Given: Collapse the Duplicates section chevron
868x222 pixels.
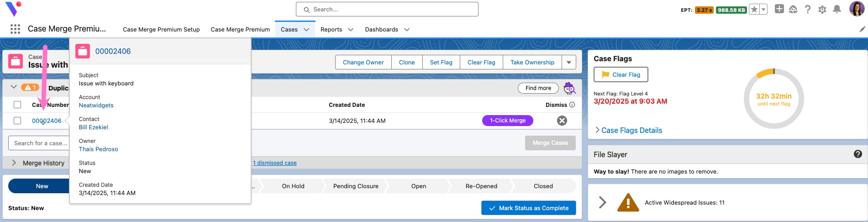Looking at the screenshot, I should (13, 87).
